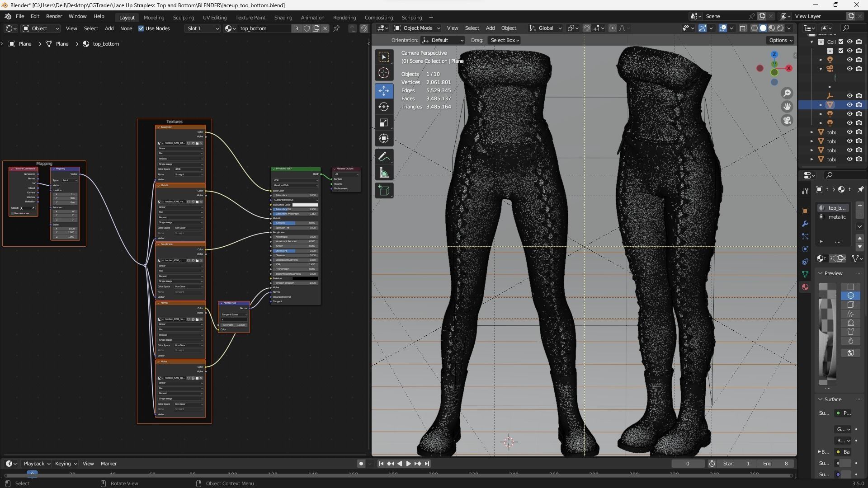Toggle Coll collection exclude checkbox in outliner

click(x=841, y=42)
